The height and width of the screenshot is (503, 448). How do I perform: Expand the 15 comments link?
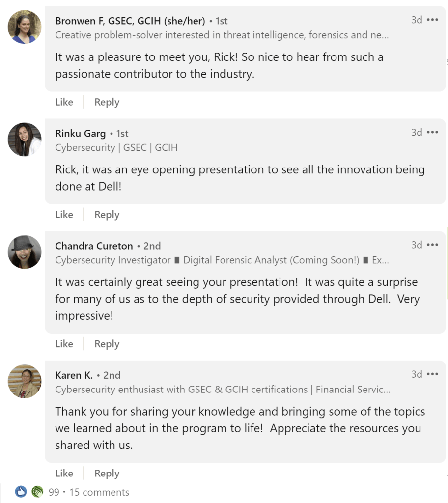click(99, 492)
